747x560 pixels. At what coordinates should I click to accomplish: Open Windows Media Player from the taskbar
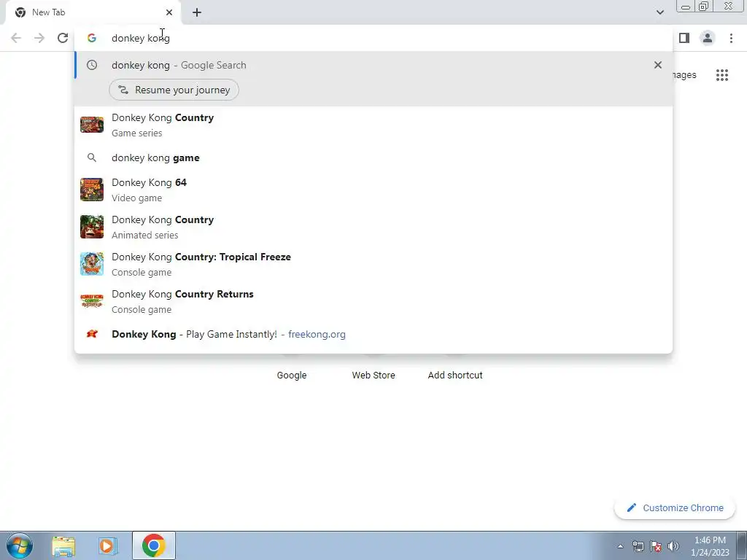[108, 545]
